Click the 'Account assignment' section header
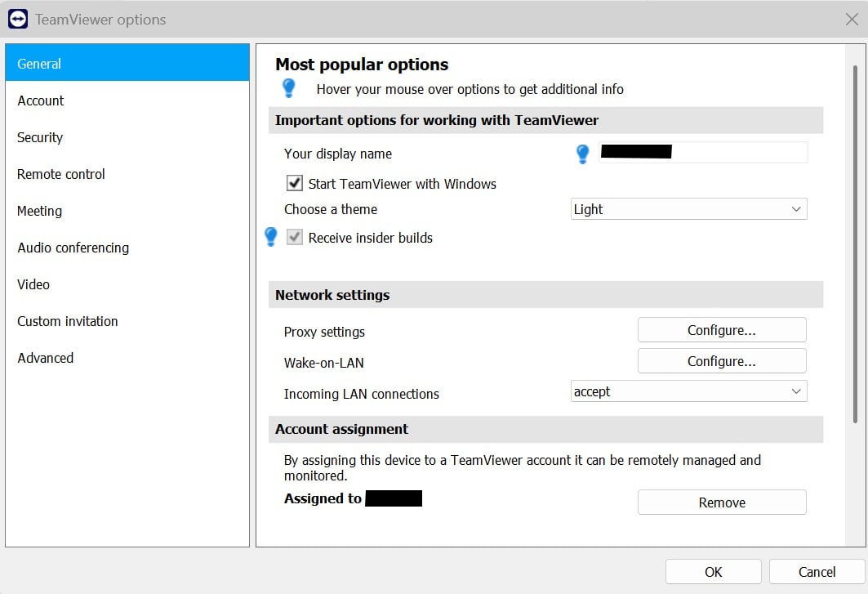 (x=545, y=430)
